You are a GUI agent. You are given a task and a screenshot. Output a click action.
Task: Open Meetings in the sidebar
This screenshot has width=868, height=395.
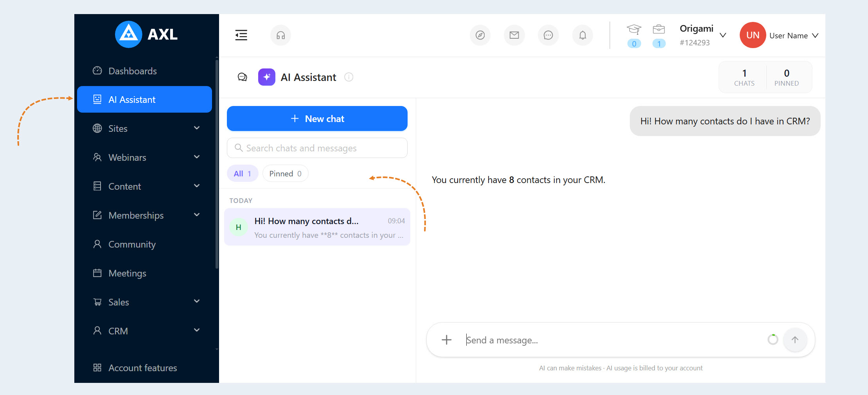click(x=145, y=273)
